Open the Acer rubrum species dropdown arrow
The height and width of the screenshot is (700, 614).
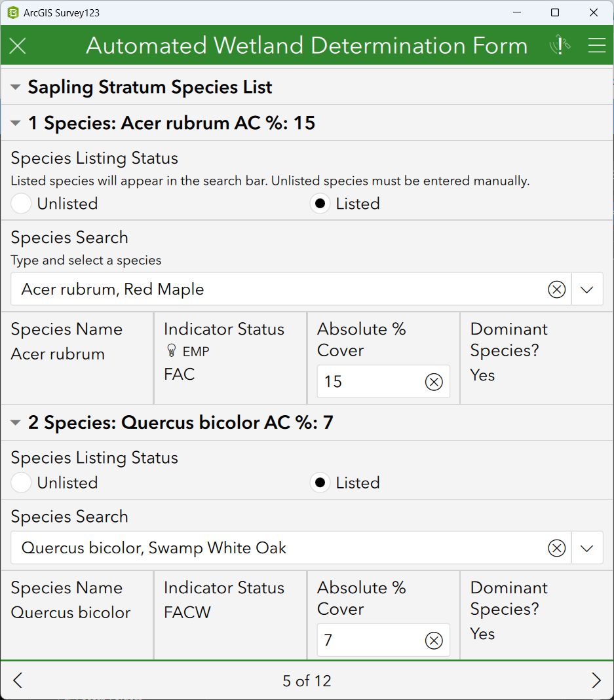pyautogui.click(x=587, y=289)
